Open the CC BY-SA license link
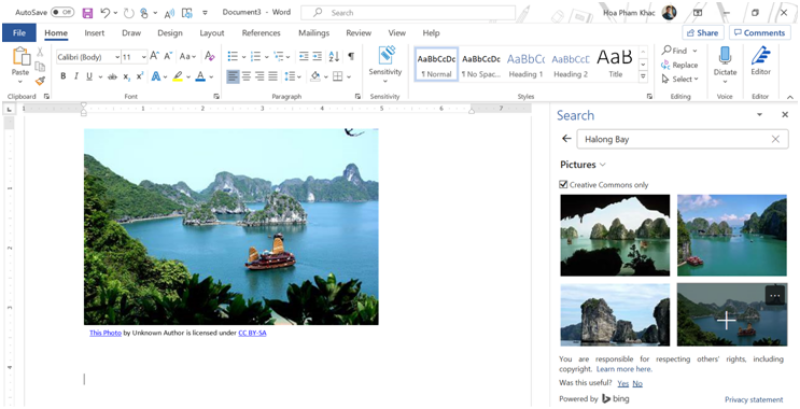 click(252, 333)
